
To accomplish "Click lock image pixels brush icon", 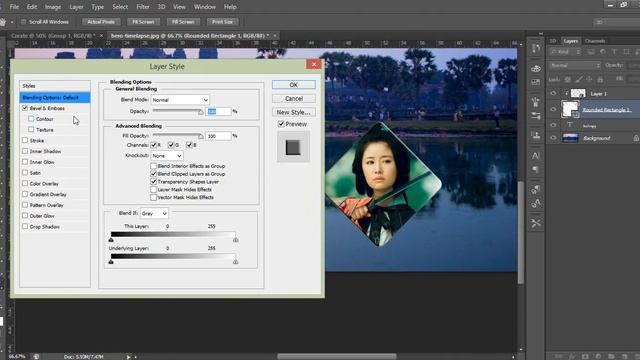I will pyautogui.click(x=578, y=79).
